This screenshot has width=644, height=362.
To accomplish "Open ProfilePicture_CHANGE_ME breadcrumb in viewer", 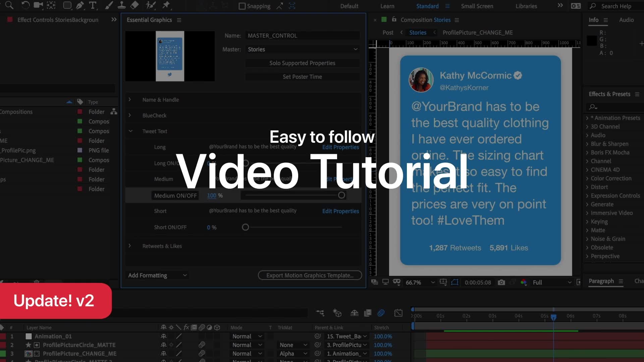I will pyautogui.click(x=478, y=33).
